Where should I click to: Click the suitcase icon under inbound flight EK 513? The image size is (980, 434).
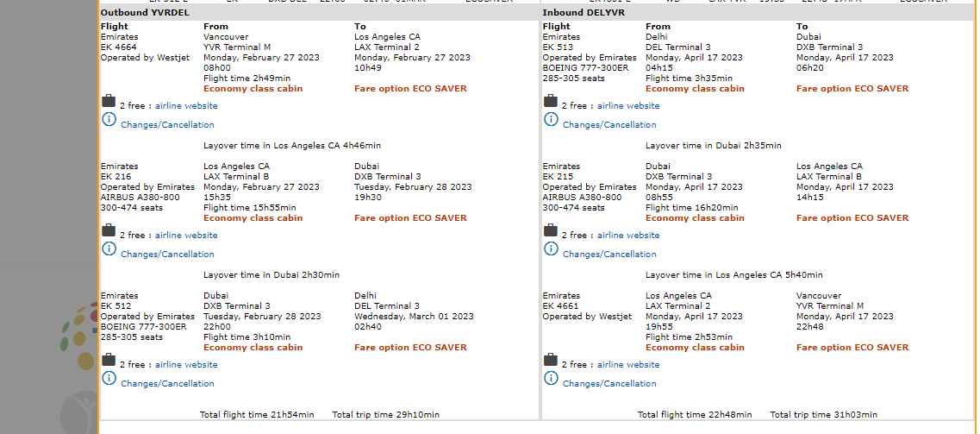(x=551, y=102)
